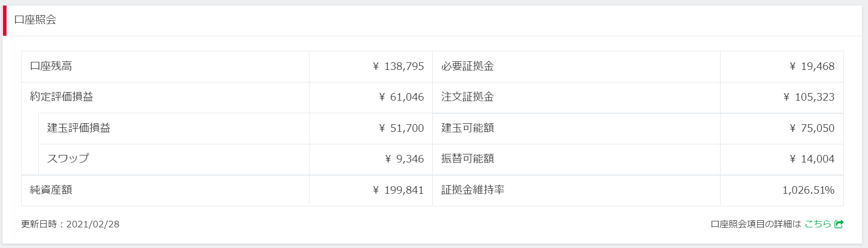
Task: Select the ¥ 61,046 value
Action: click(401, 97)
